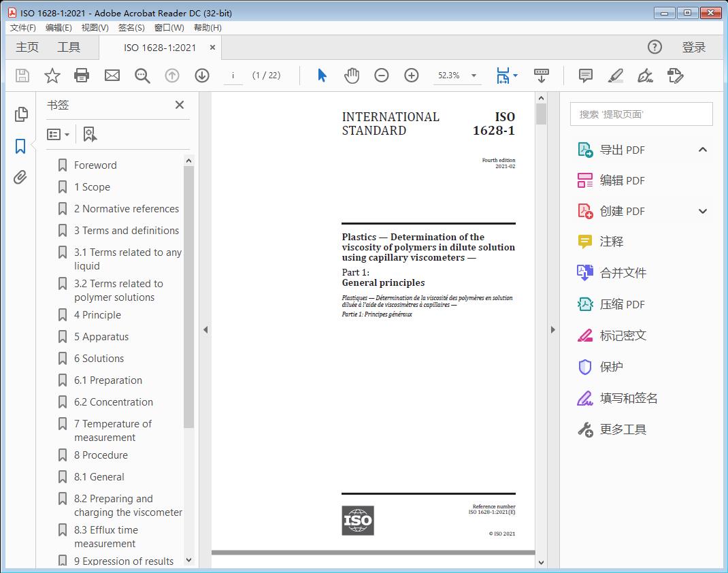
Task: Toggle the attachments panel paperclip
Action: [x=20, y=178]
